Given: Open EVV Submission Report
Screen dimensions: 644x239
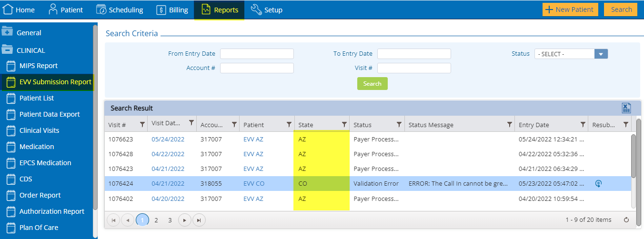Looking at the screenshot, I should tap(48, 82).
